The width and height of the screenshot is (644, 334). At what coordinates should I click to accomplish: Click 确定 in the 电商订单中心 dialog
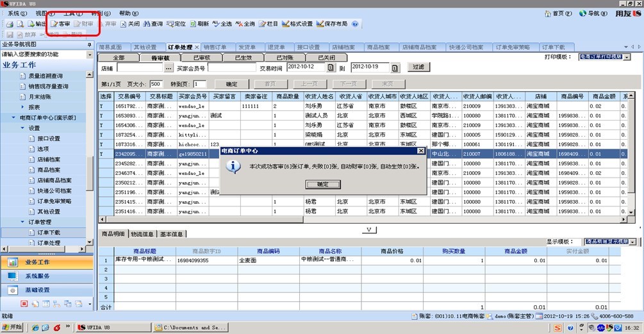tap(323, 185)
